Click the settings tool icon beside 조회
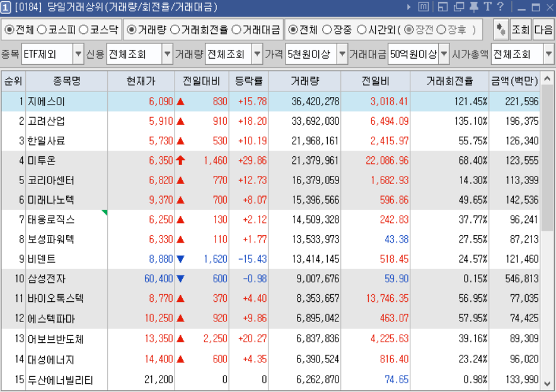 pyautogui.click(x=501, y=30)
